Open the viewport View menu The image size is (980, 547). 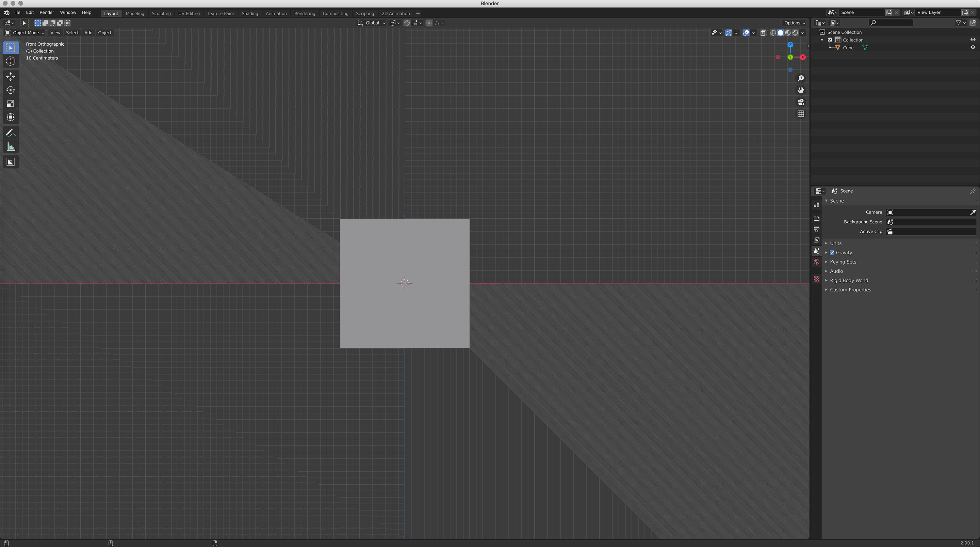tap(55, 33)
